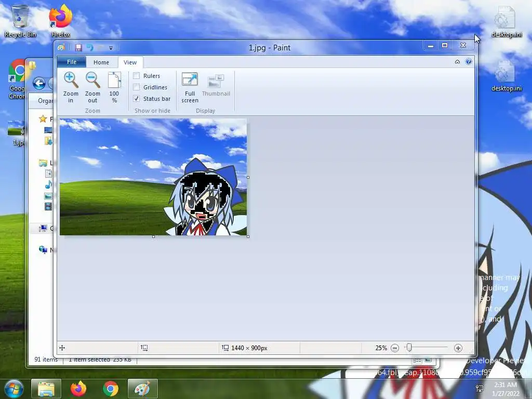
Task: Click the File Explorer taskbar icon
Action: pos(46,389)
